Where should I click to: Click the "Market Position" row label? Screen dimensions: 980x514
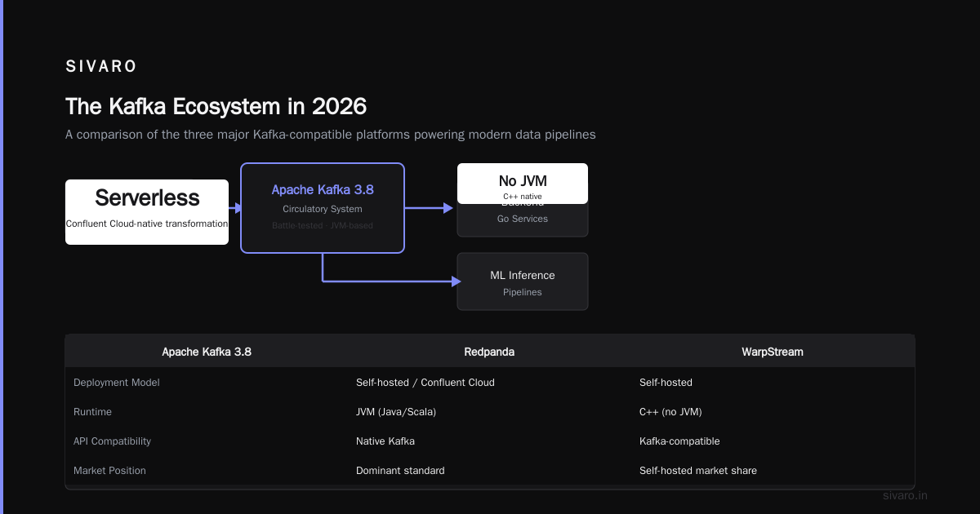pyautogui.click(x=109, y=471)
